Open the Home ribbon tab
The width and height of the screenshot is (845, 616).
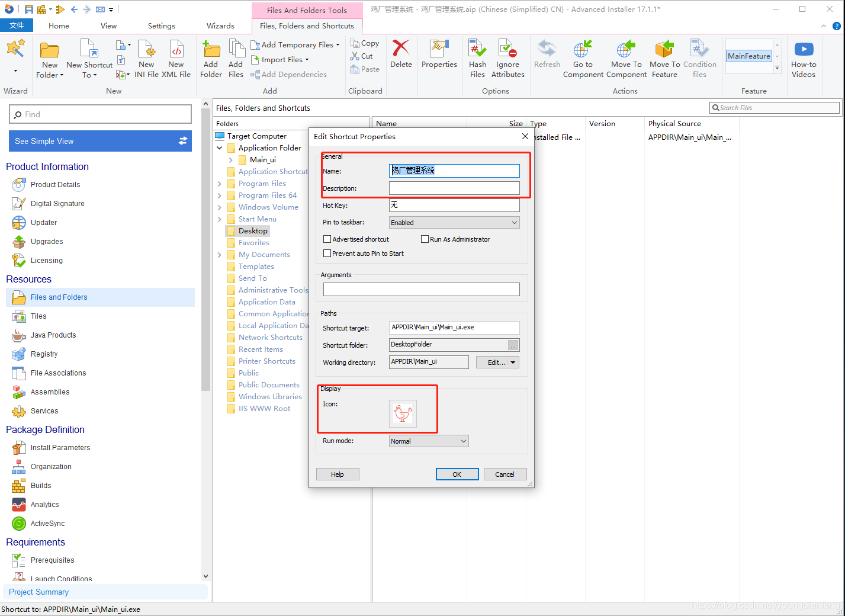click(59, 26)
